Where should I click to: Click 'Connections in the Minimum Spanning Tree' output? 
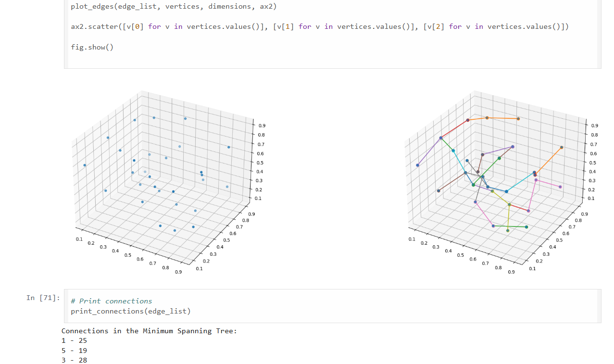tap(149, 331)
